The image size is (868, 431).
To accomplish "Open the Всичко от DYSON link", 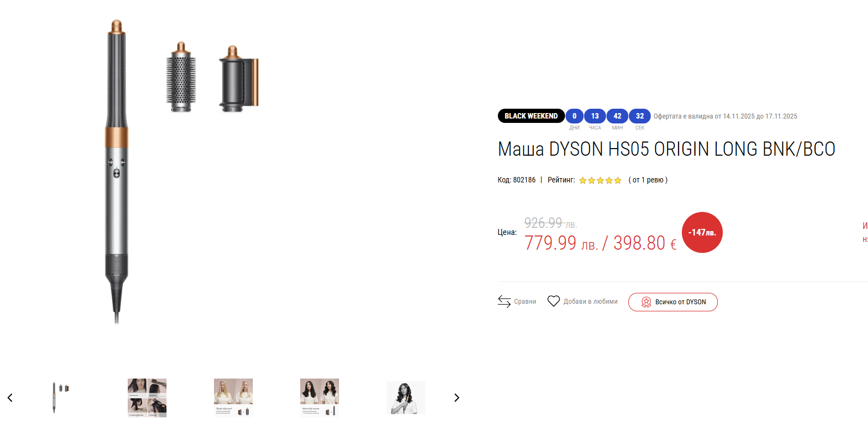I will (673, 302).
